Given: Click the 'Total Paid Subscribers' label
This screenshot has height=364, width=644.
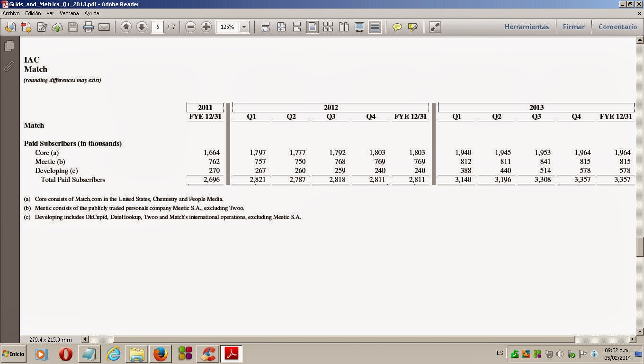Looking at the screenshot, I should [x=73, y=180].
